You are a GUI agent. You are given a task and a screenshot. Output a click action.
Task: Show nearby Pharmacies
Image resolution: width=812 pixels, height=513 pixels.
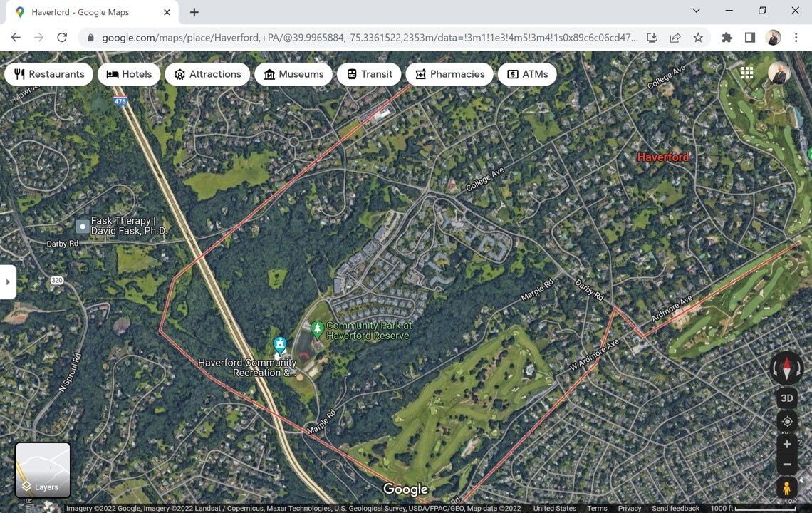click(x=449, y=74)
